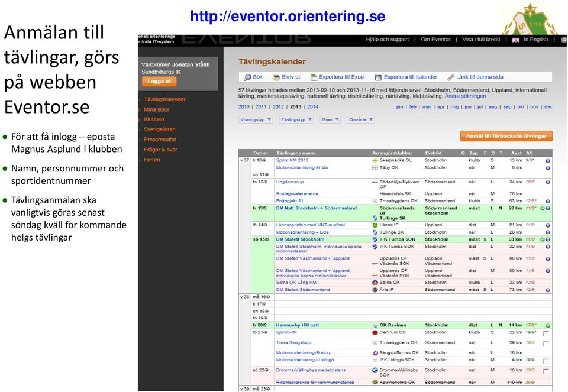Click the blue round icon ending the Motionsorientering Ensta row
Viewport: 568px width, 392px height.
548,168
